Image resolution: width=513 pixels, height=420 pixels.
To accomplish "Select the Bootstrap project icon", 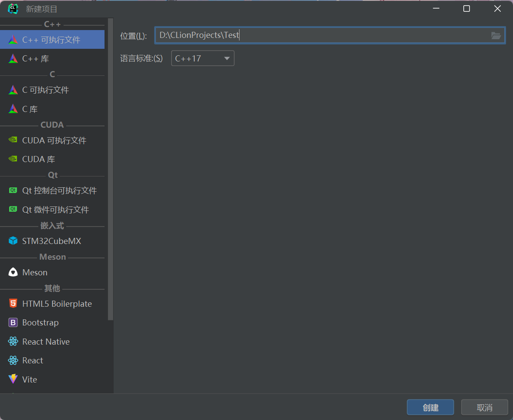I will click(13, 323).
